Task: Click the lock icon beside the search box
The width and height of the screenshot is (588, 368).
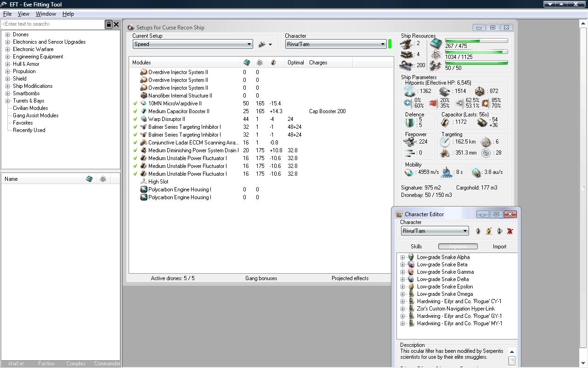Action: [109, 24]
